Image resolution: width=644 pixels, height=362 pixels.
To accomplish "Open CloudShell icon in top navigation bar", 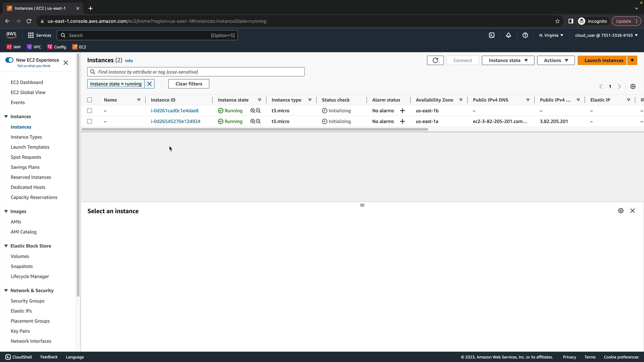I will (491, 35).
